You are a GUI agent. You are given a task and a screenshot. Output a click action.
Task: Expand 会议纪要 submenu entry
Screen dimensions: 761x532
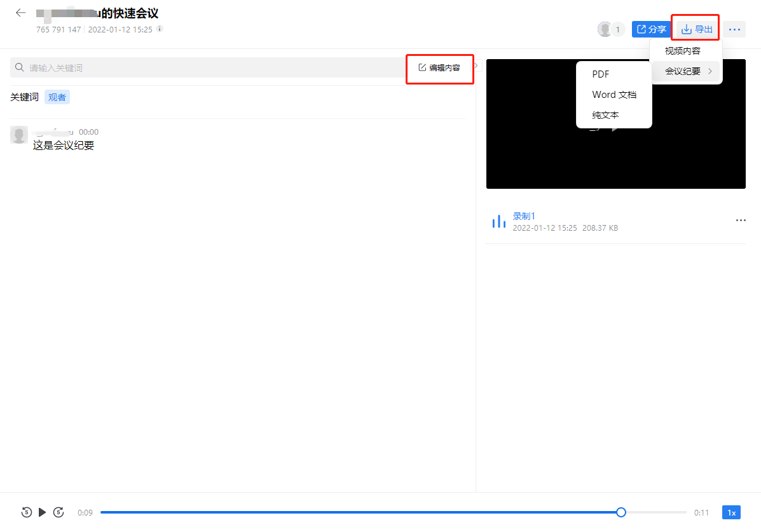click(x=686, y=71)
